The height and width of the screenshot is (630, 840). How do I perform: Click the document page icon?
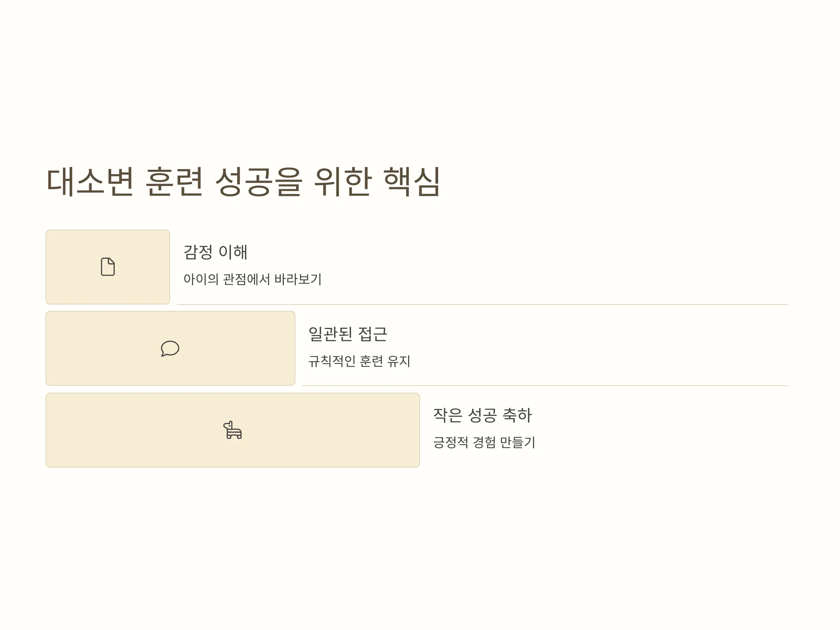(x=107, y=267)
